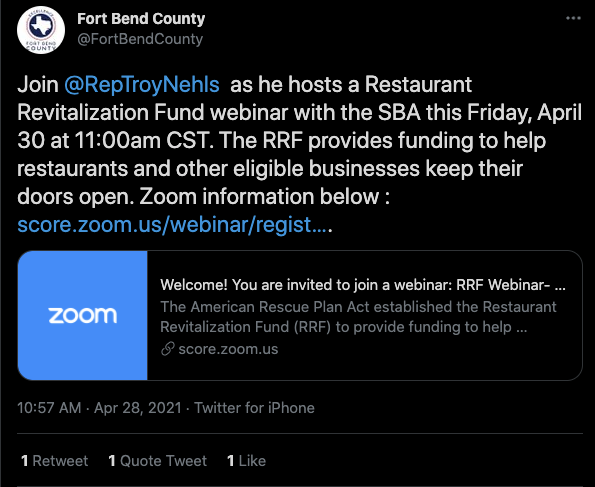Click the chain link icon in card

tap(168, 349)
